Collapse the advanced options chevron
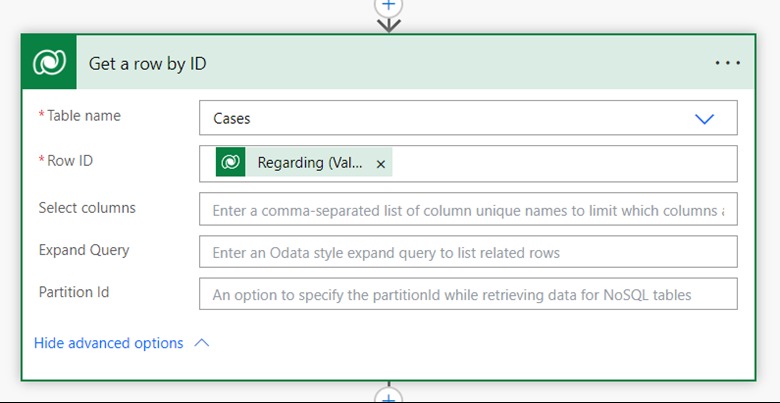 [201, 343]
